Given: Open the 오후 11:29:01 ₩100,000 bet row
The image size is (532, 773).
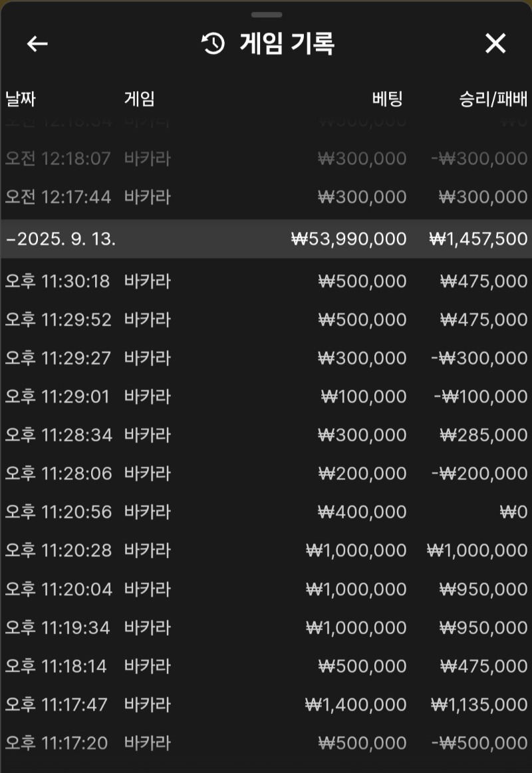Looking at the screenshot, I should tap(266, 397).
